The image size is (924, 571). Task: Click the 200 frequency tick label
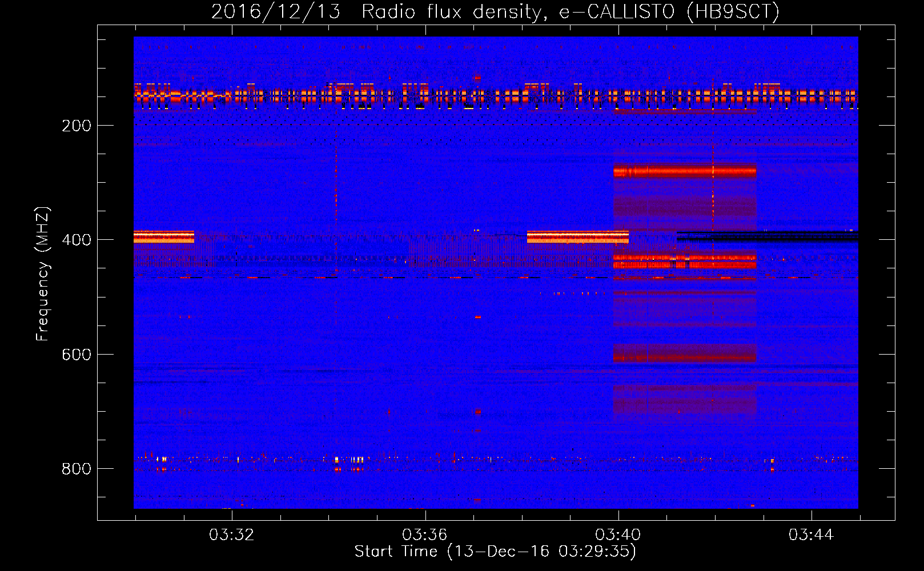(x=77, y=126)
